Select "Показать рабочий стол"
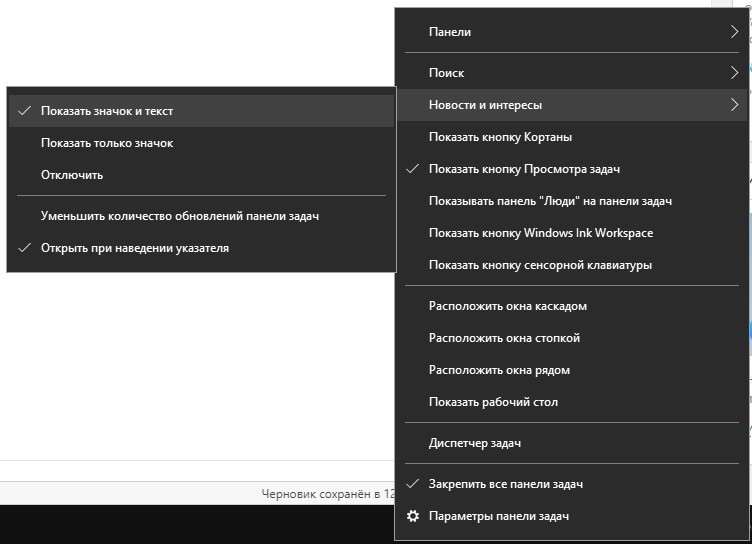 coord(493,402)
